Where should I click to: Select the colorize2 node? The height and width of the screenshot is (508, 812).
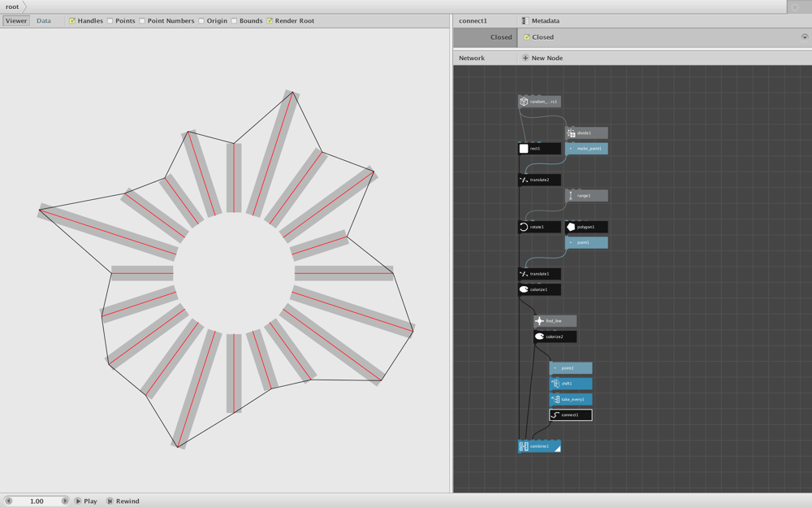click(x=555, y=336)
